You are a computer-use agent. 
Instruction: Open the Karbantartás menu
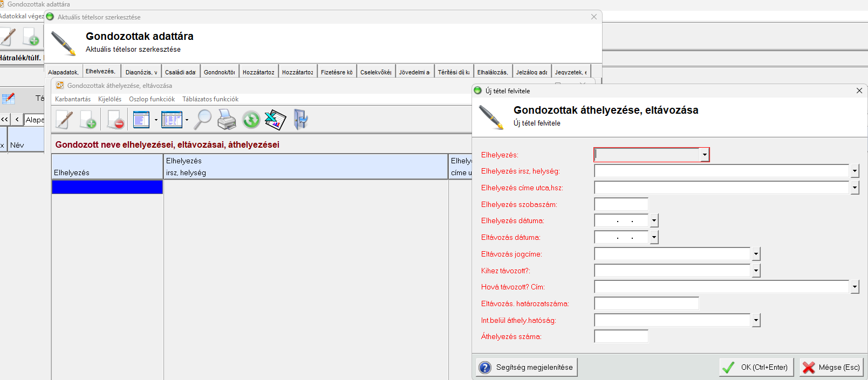73,99
